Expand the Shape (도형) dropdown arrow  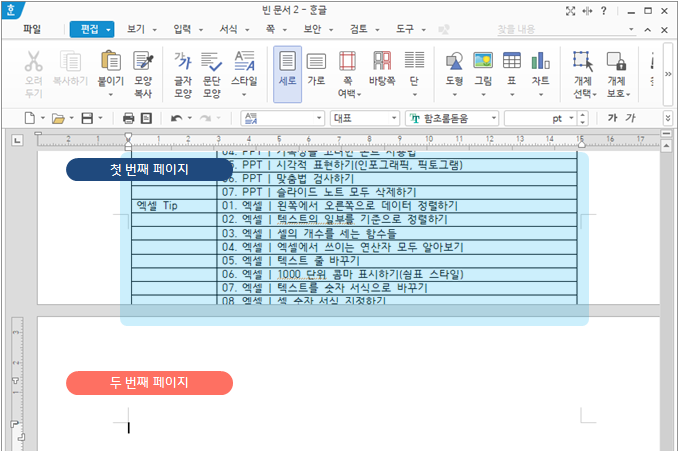pyautogui.click(x=454, y=94)
